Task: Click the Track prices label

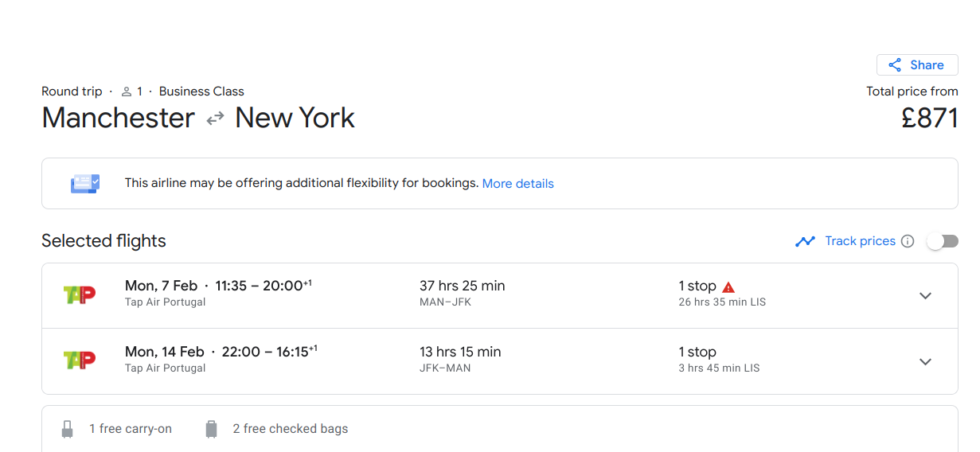Action: 860,241
